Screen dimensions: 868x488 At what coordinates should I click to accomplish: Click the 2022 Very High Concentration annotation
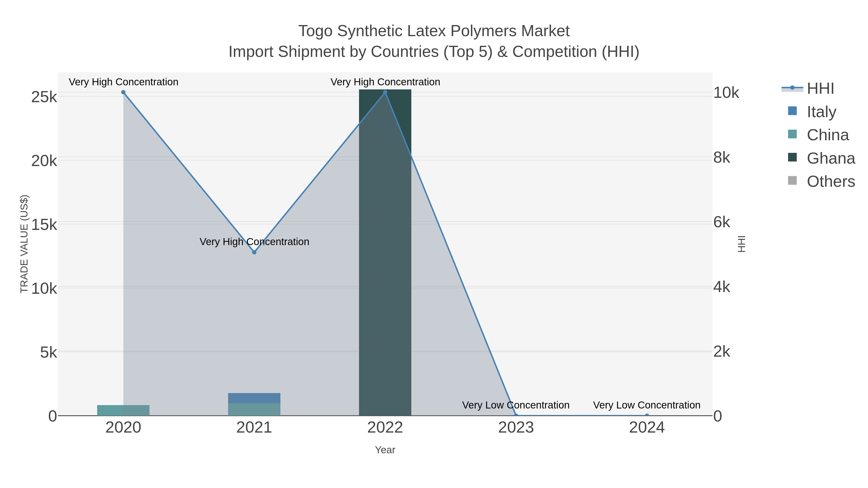click(386, 82)
